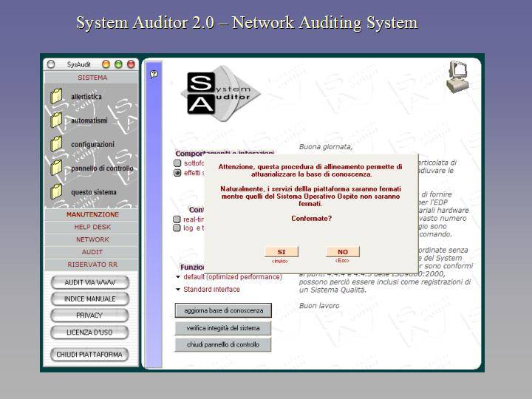
Task: Select the questo sistema label
Action: point(94,192)
